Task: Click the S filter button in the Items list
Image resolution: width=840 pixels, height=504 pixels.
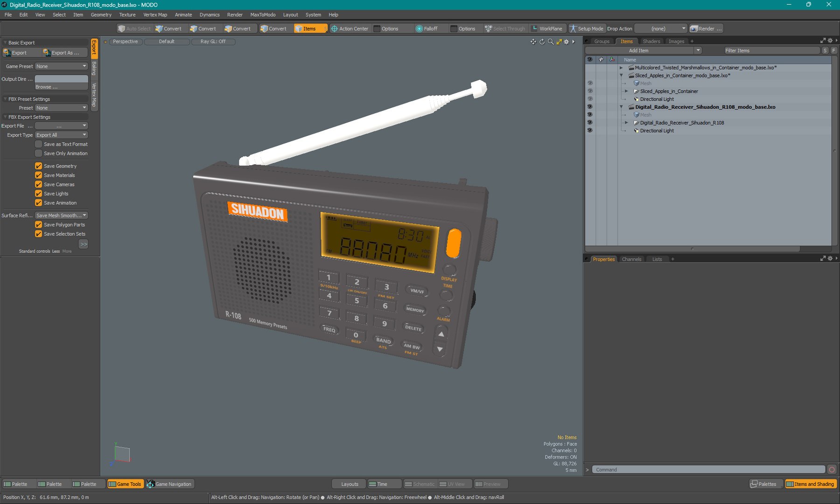Action: 825,50
